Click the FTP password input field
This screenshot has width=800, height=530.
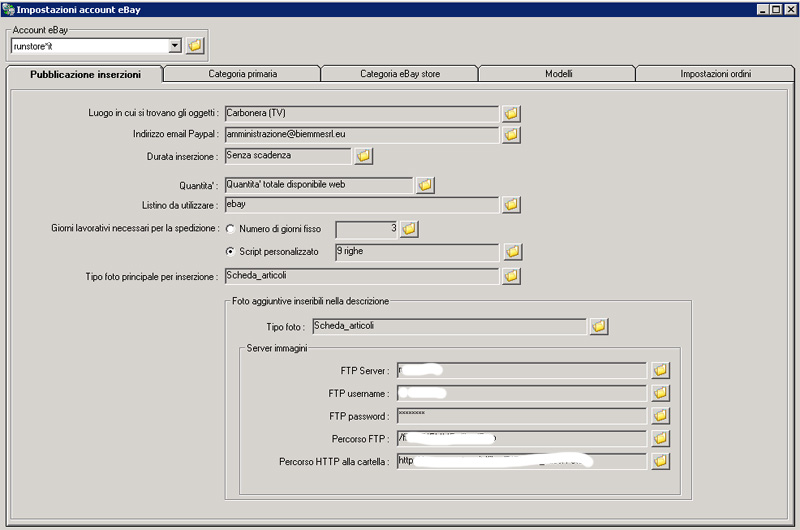[521, 416]
